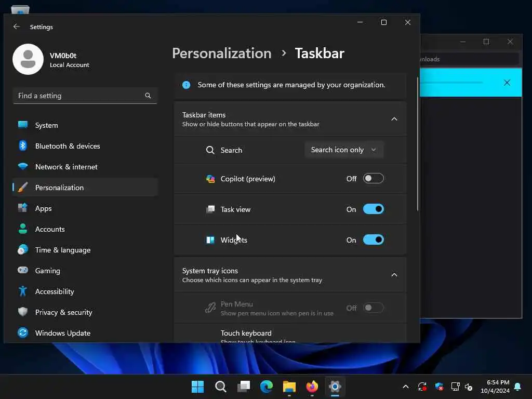Click the Windows Update sync icon

[23, 332]
